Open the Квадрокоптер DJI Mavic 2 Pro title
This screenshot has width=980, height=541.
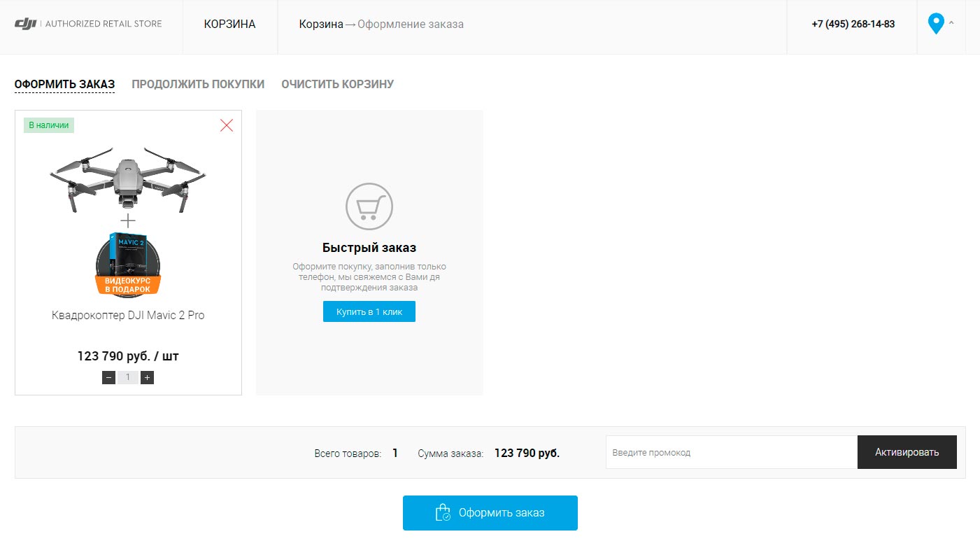[x=128, y=316]
